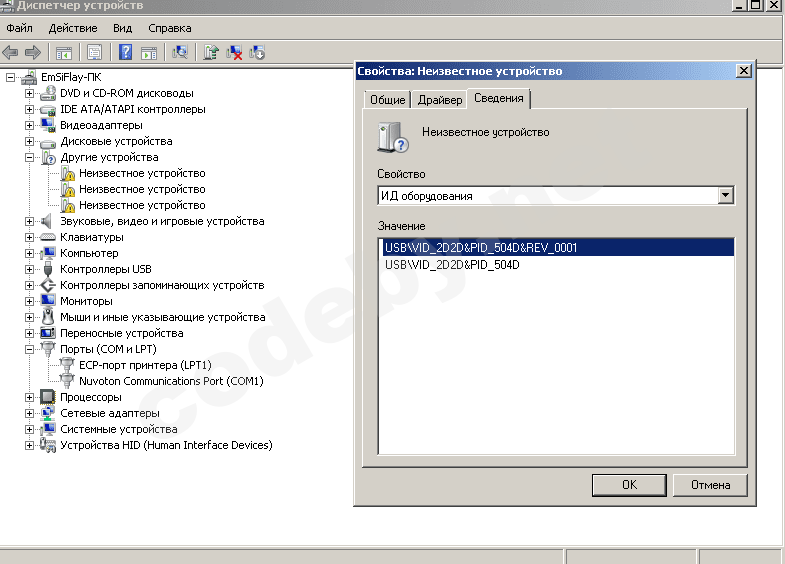The image size is (785, 564).
Task: Scan for hardware changes toolbar icon
Action: point(180,52)
